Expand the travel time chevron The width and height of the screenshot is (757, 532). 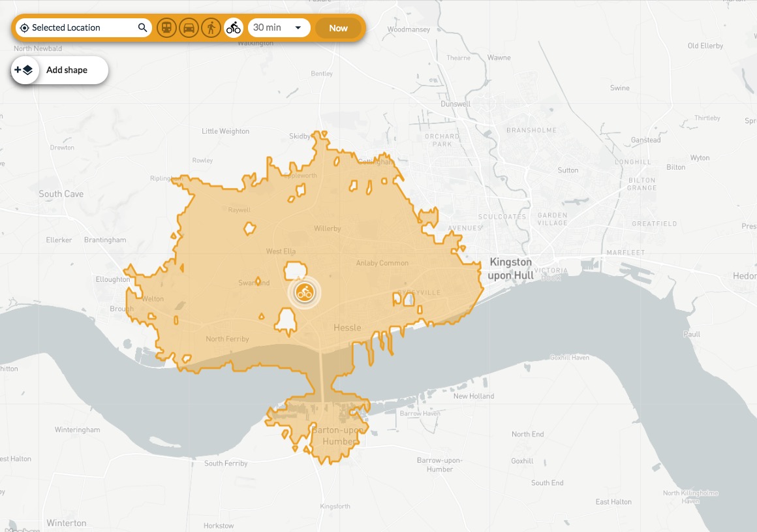pyautogui.click(x=298, y=27)
